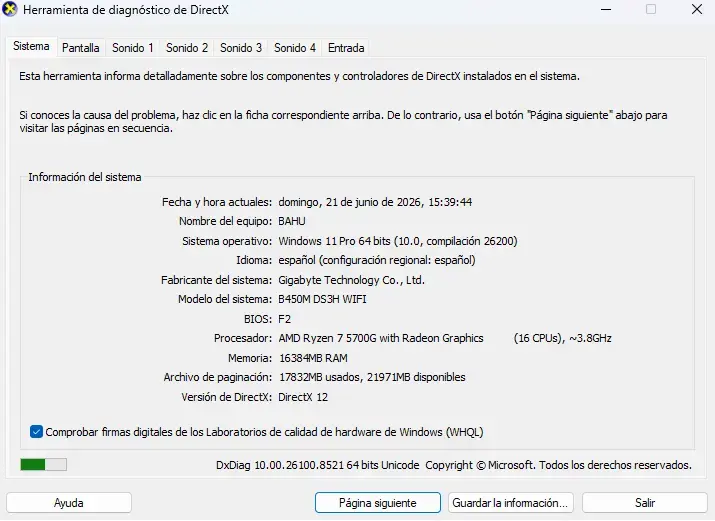Toggle the WHQL digital signatures checkbox
The height and width of the screenshot is (521, 715).
click(x=36, y=432)
